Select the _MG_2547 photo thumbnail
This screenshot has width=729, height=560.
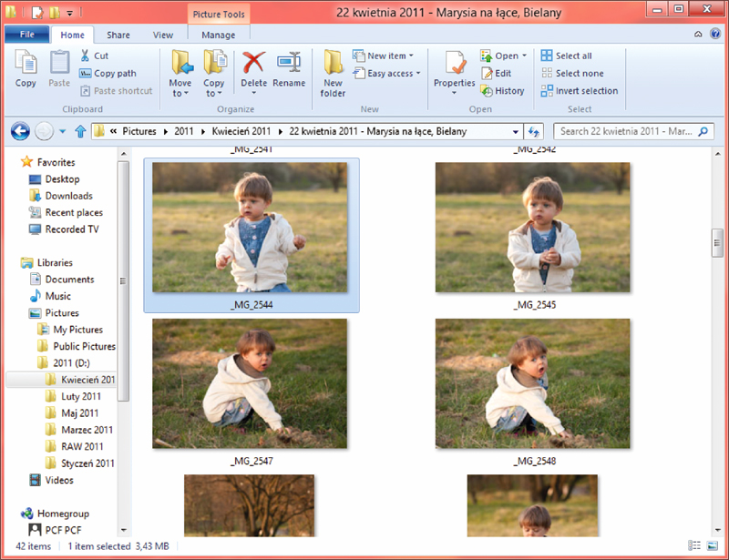tap(250, 383)
